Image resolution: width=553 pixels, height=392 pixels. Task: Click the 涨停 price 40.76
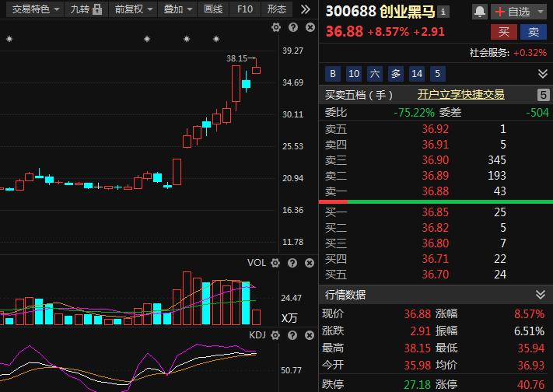(530, 384)
